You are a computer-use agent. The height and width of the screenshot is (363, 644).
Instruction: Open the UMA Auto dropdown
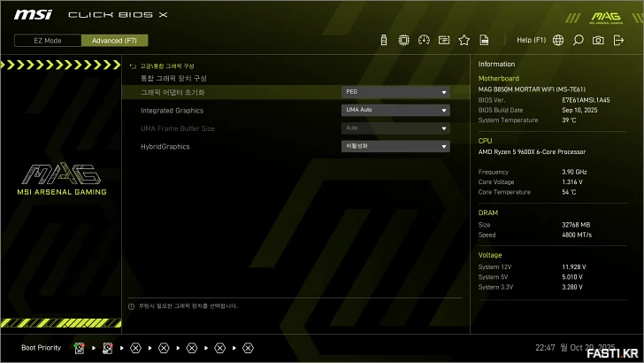(x=395, y=110)
